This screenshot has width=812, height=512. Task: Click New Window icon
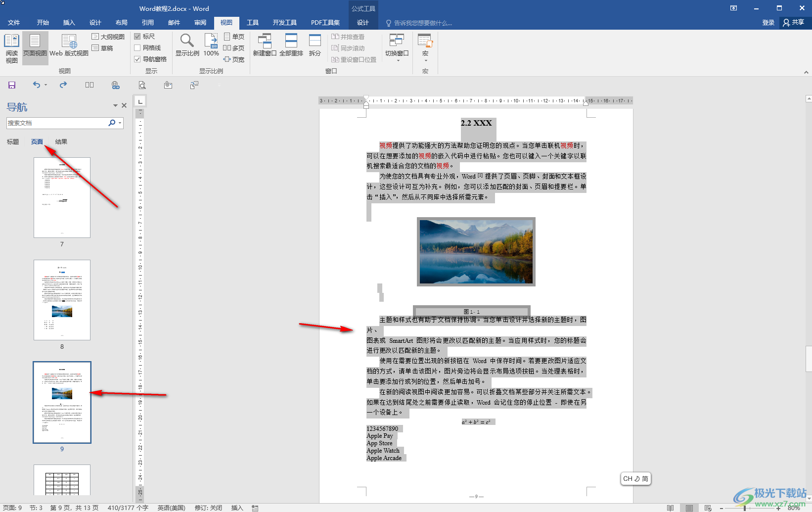coord(265,45)
